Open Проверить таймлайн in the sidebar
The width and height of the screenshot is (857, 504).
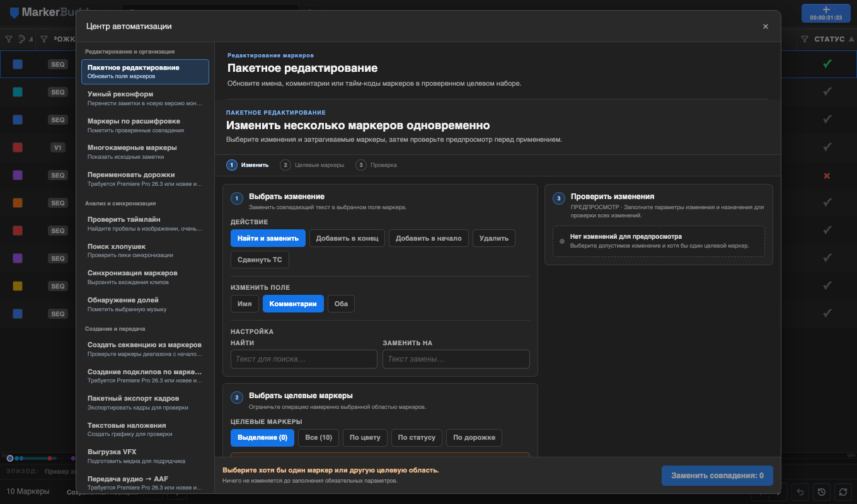pyautogui.click(x=145, y=223)
